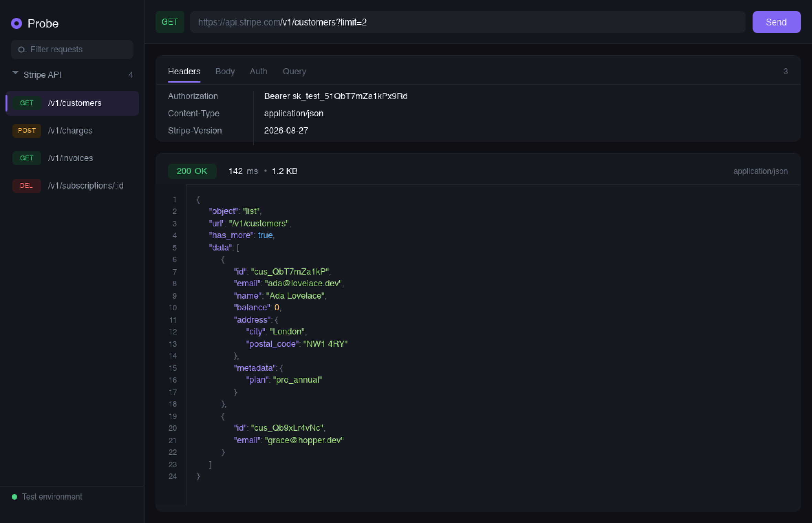Collapse the Stripe API collection triangle
This screenshot has height=523, width=812.
point(15,73)
